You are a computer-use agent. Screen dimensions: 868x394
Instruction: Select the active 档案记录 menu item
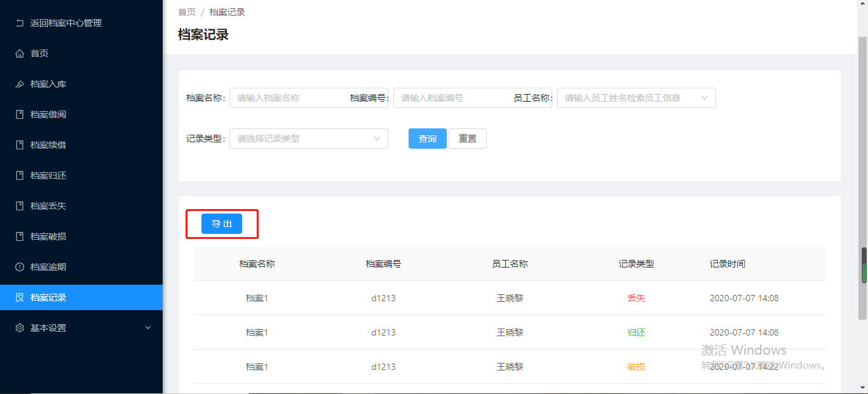click(81, 297)
